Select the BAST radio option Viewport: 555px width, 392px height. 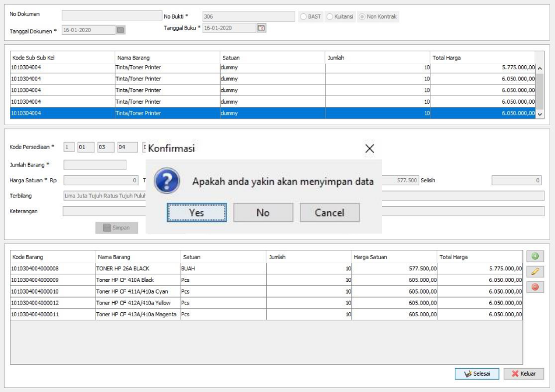[304, 17]
